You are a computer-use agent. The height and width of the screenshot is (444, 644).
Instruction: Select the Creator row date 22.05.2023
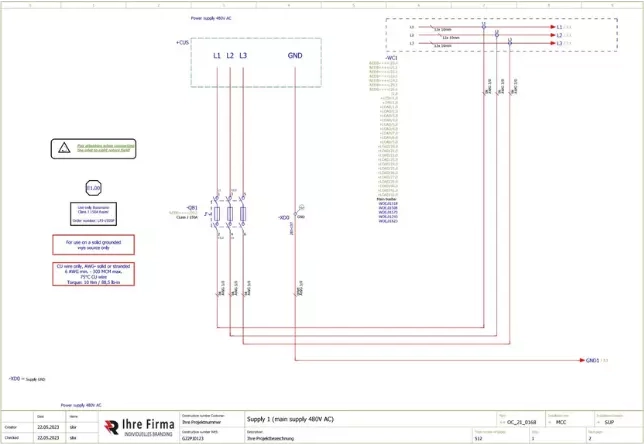pos(48,427)
